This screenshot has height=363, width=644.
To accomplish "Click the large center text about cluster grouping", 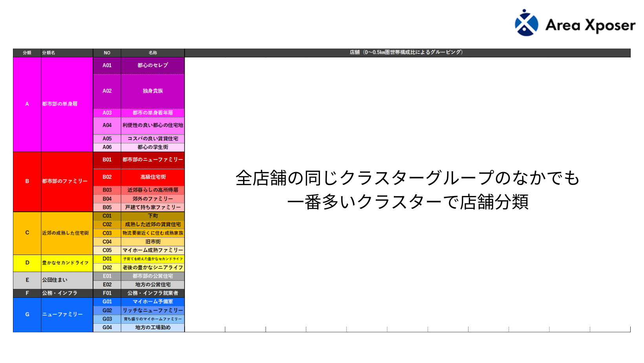I will pyautogui.click(x=407, y=190).
